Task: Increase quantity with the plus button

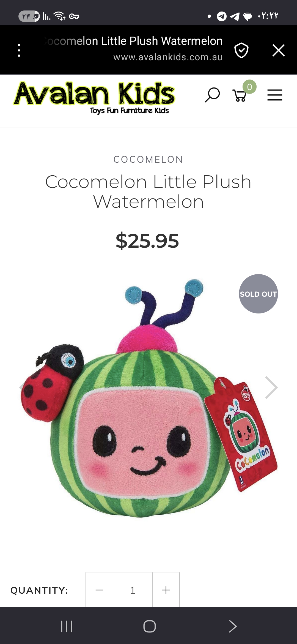Action: pyautogui.click(x=166, y=590)
